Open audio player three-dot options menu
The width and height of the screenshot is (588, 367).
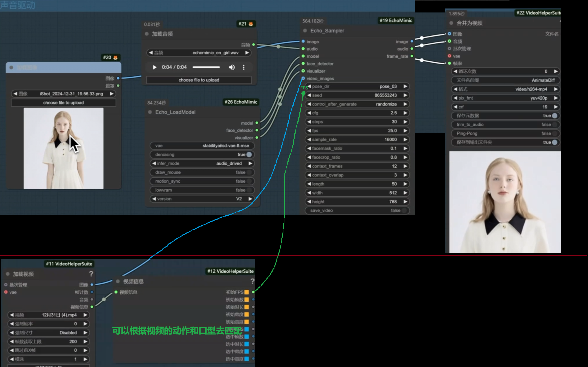click(x=244, y=67)
